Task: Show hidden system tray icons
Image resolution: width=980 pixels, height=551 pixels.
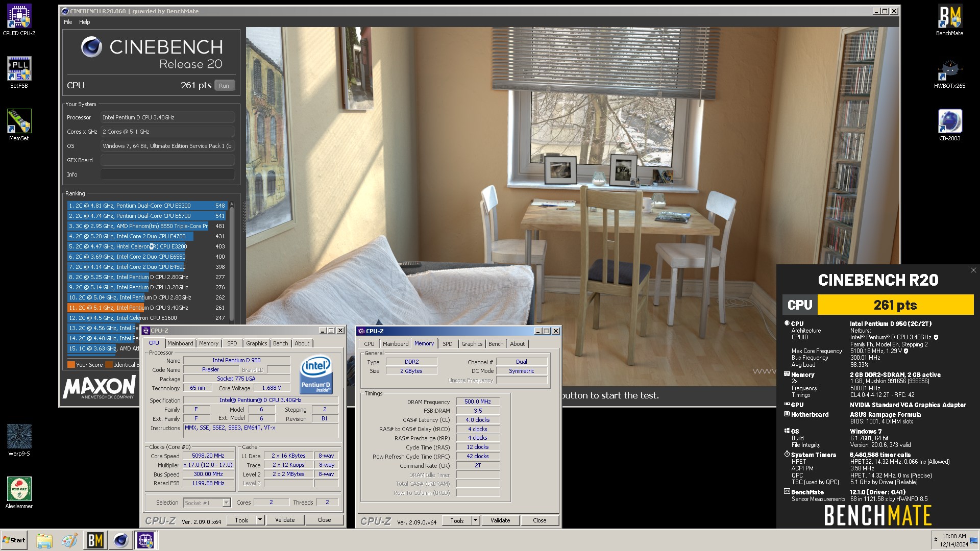Action: tap(936, 539)
